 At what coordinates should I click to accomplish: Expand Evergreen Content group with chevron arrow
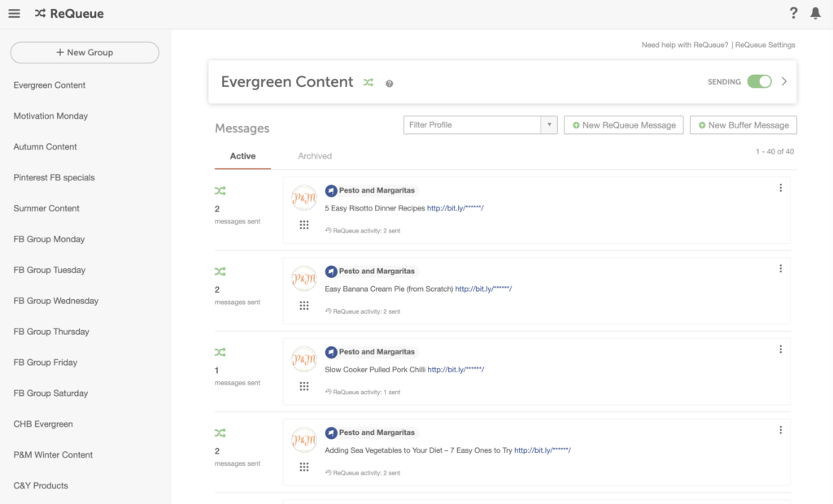(x=784, y=81)
